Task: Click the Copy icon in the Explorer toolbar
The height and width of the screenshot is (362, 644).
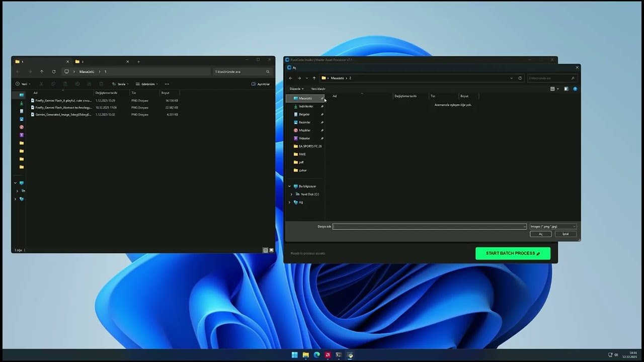Action: coord(53,84)
